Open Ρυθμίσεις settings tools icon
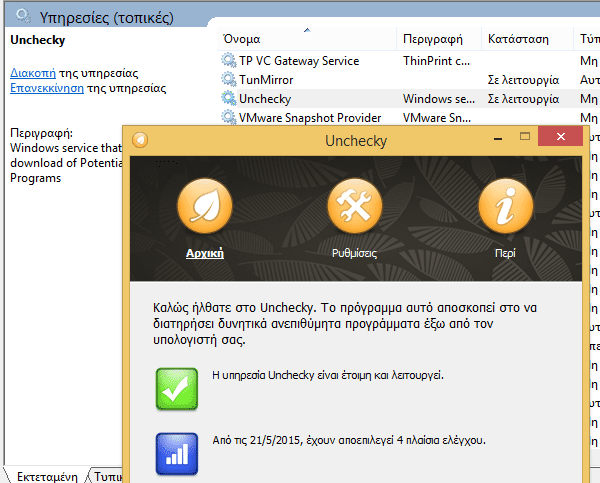 pos(355,206)
